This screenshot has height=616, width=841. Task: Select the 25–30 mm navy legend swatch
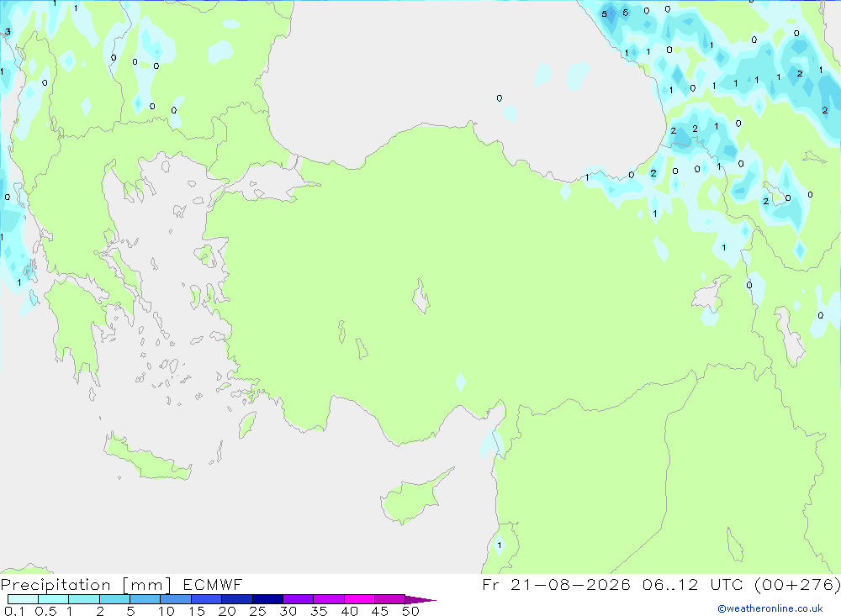pyautogui.click(x=267, y=599)
